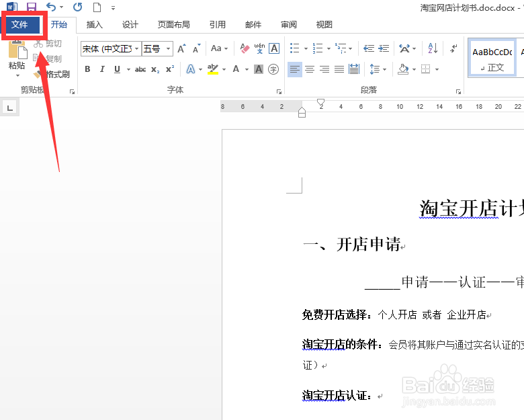This screenshot has height=420, width=524.
Task: Save the document with the floppy icon
Action: coord(32,7)
